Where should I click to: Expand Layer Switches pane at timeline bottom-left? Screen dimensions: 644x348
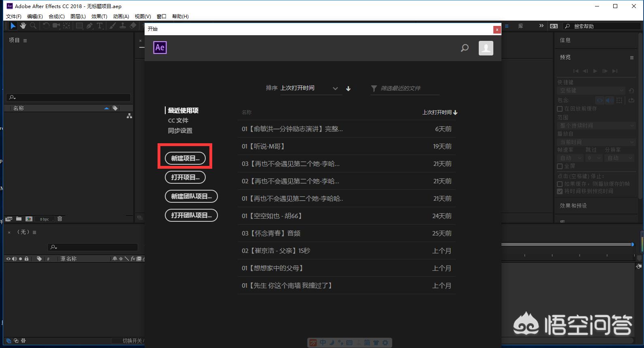(9, 341)
